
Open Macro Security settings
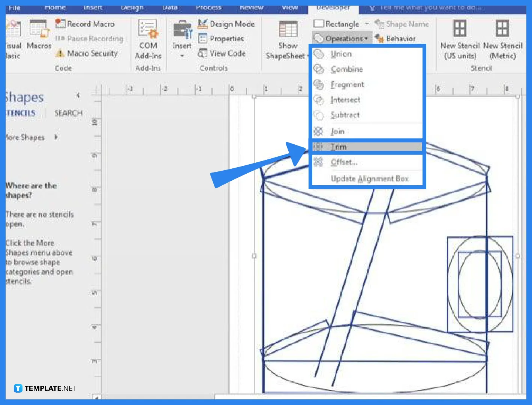(92, 53)
